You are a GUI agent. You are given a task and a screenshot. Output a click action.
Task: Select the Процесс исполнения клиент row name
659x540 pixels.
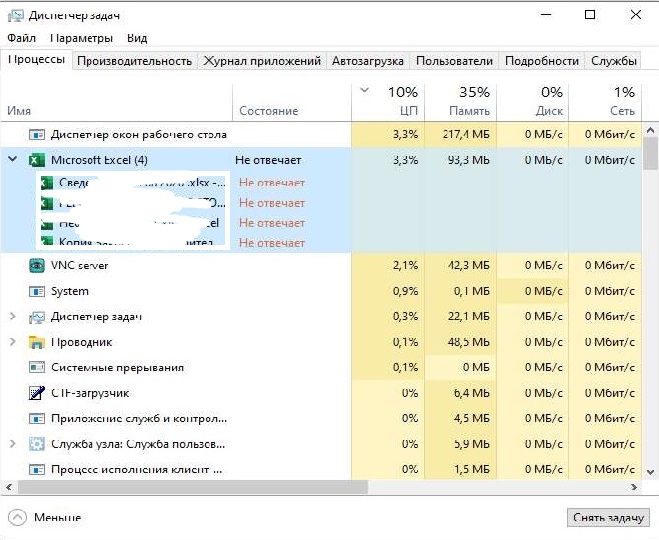(136, 469)
